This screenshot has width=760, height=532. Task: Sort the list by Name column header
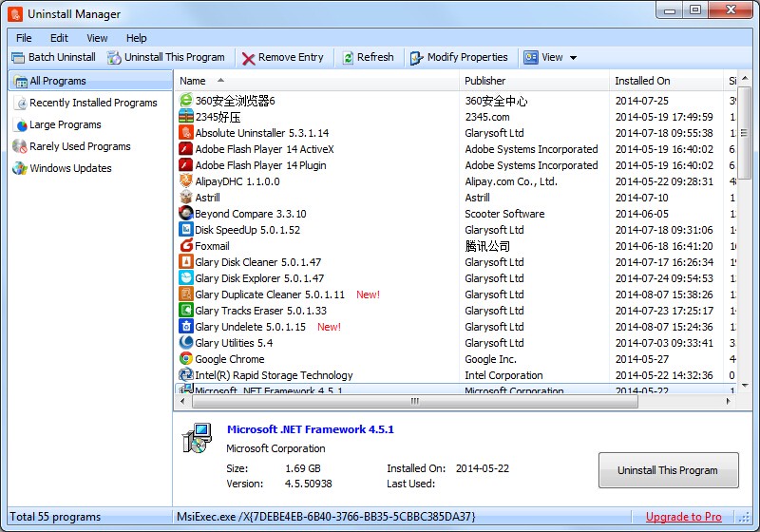[x=193, y=81]
